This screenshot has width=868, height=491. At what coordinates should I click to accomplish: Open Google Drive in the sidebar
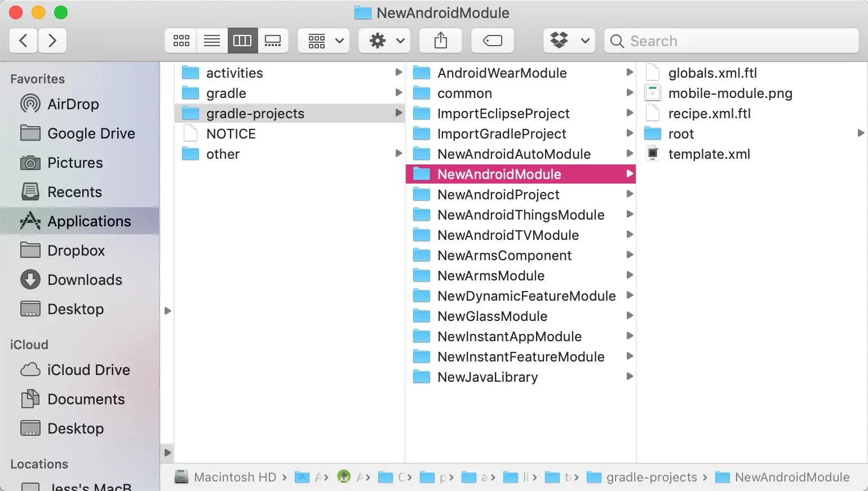(79, 133)
